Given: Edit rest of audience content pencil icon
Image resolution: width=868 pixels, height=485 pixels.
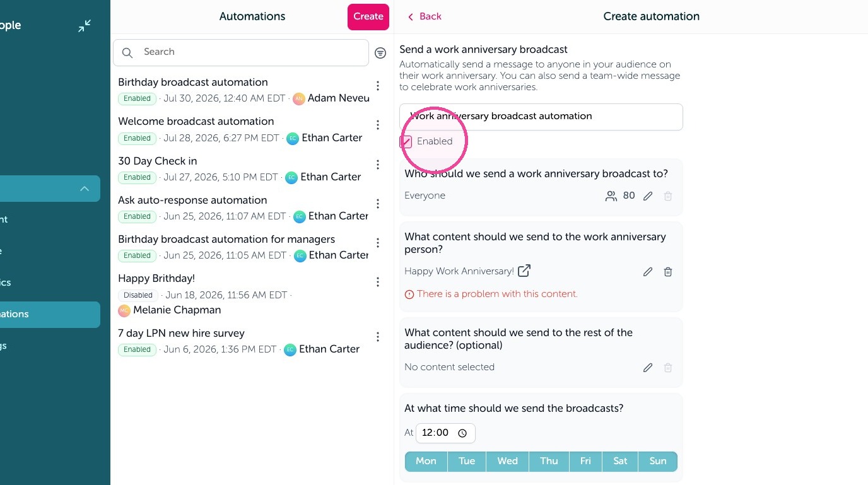Looking at the screenshot, I should tap(648, 368).
